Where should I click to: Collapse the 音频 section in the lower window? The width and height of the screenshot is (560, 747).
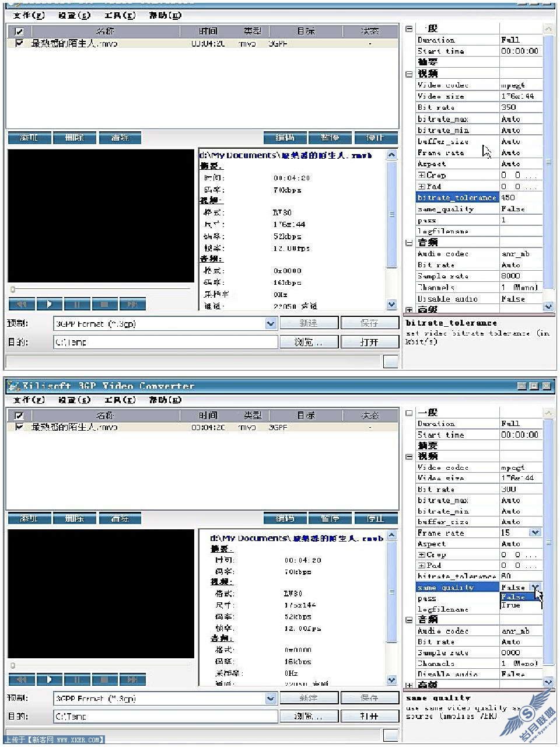coord(409,620)
